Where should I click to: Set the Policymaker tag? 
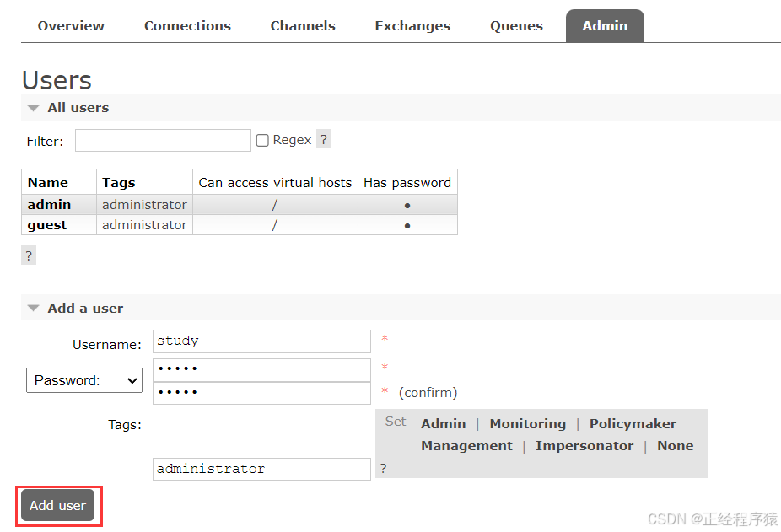point(633,424)
